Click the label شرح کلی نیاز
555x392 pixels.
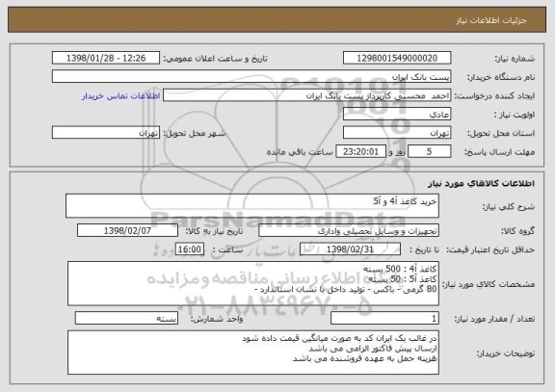pyautogui.click(x=509, y=206)
